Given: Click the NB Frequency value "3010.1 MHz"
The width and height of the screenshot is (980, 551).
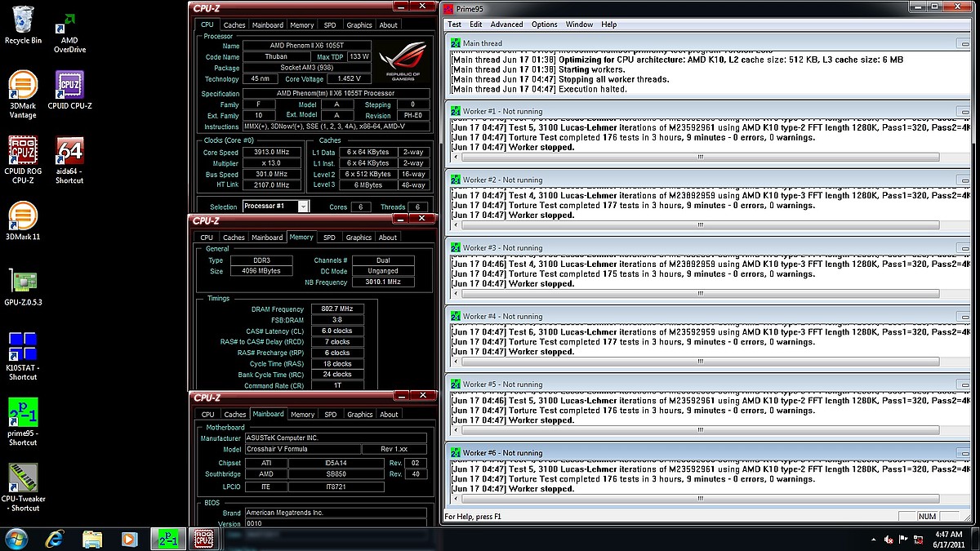Looking at the screenshot, I should [383, 282].
